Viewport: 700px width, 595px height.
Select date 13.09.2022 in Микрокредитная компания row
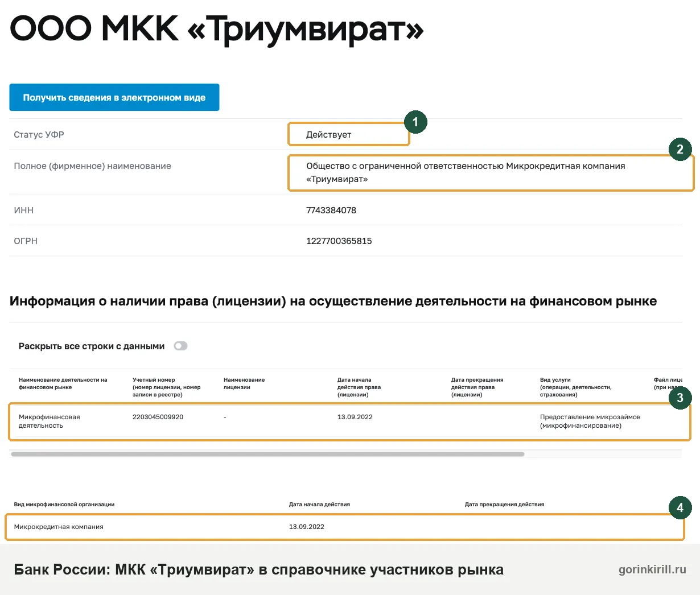307,527
